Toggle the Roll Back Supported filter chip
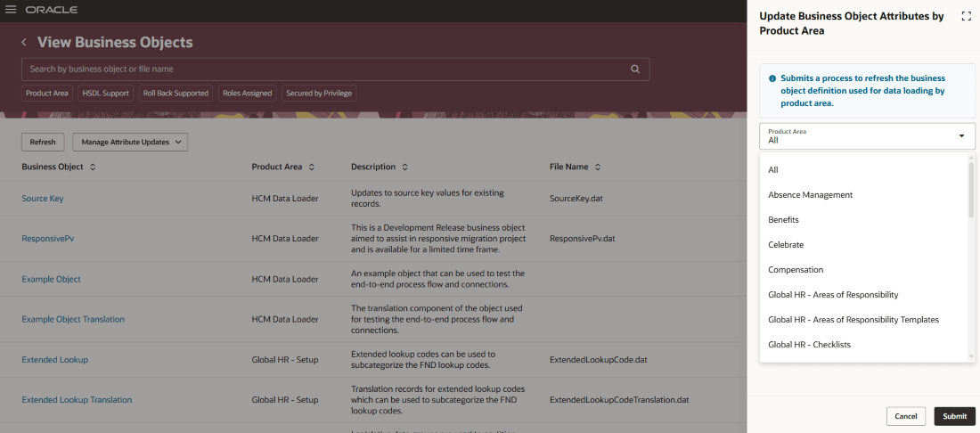980x433 pixels. (x=176, y=93)
